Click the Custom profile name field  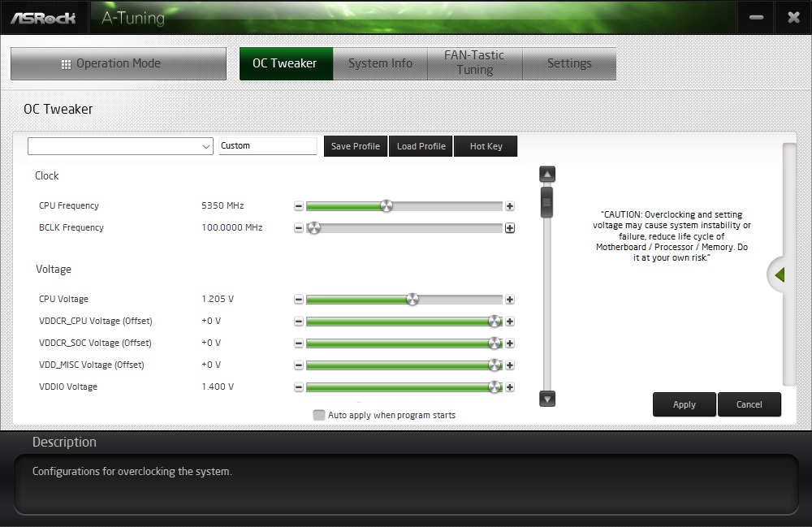tap(268, 146)
